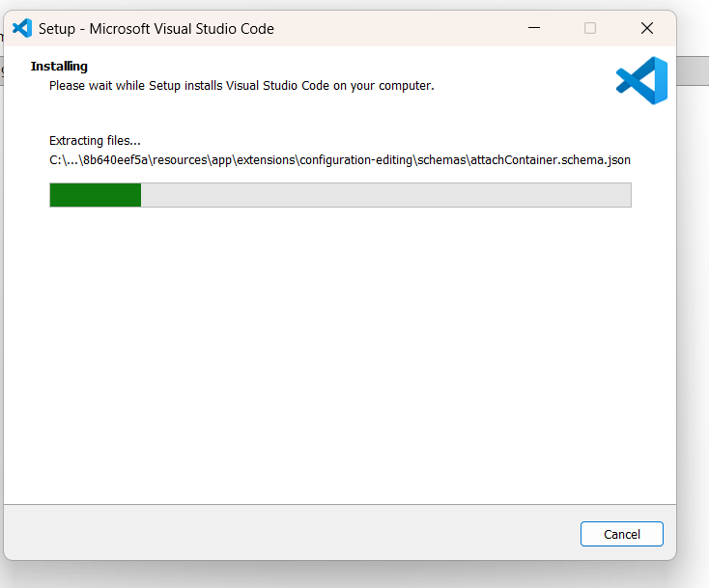Click "Please wait while Setup installs" message

pos(241,86)
